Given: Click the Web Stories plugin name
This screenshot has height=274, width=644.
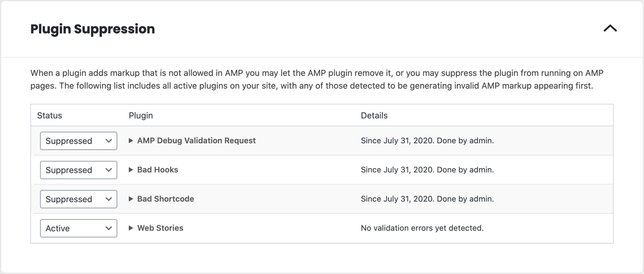Looking at the screenshot, I should click(160, 228).
